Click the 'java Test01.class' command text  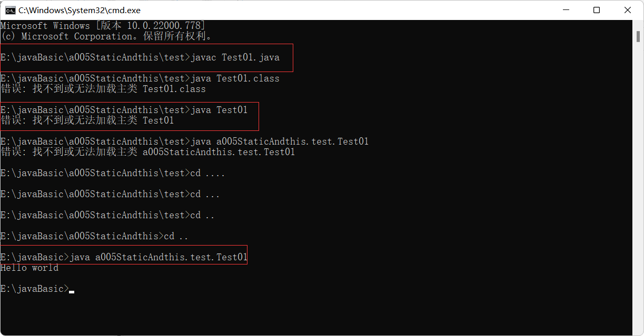click(x=235, y=78)
